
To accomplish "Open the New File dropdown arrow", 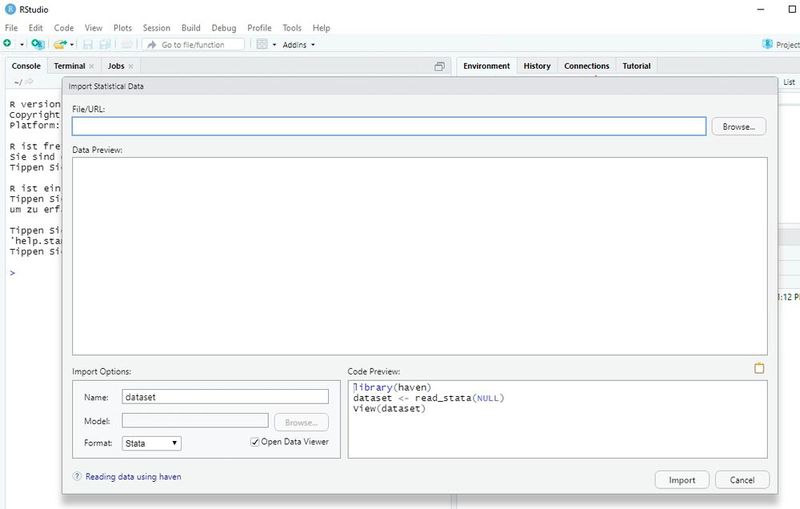I will tap(21, 45).
